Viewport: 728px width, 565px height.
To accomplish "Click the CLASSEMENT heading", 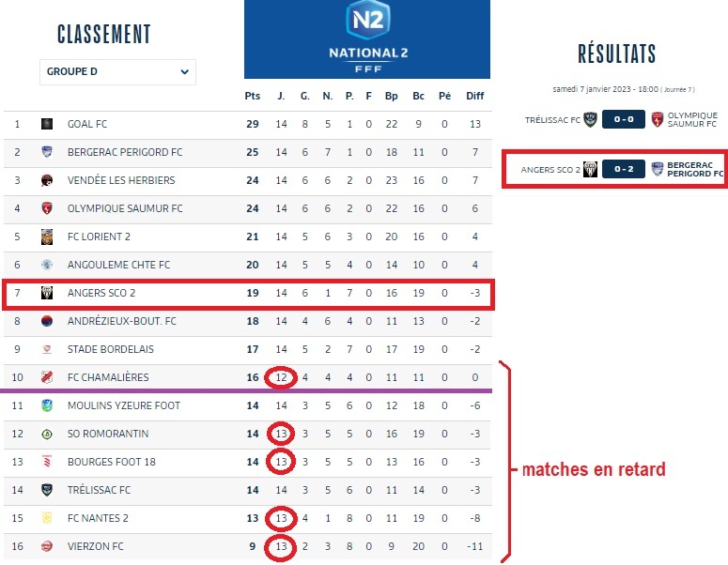I will tap(103, 34).
